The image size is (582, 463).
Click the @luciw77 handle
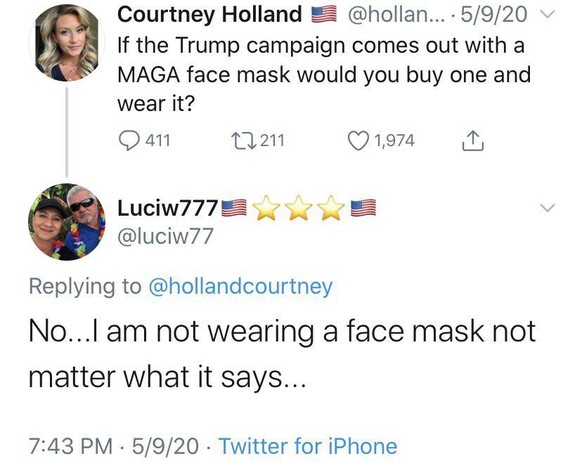click(166, 237)
